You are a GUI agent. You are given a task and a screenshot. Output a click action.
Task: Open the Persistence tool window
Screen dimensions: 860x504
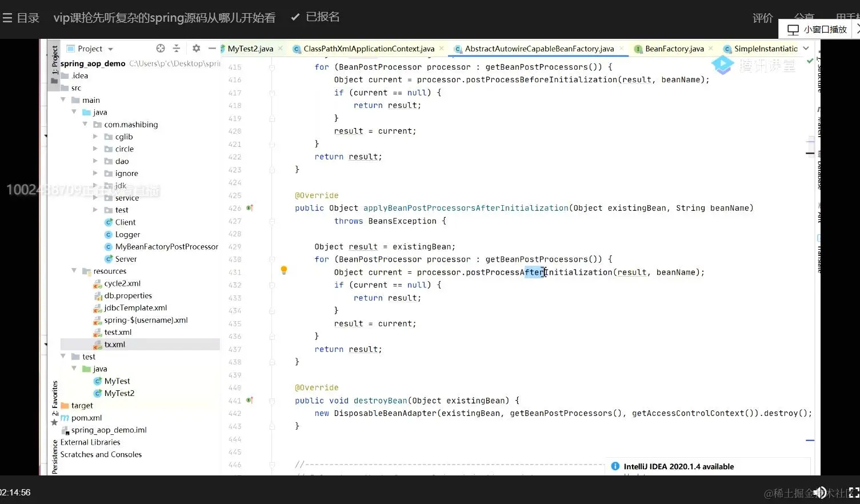(x=55, y=457)
